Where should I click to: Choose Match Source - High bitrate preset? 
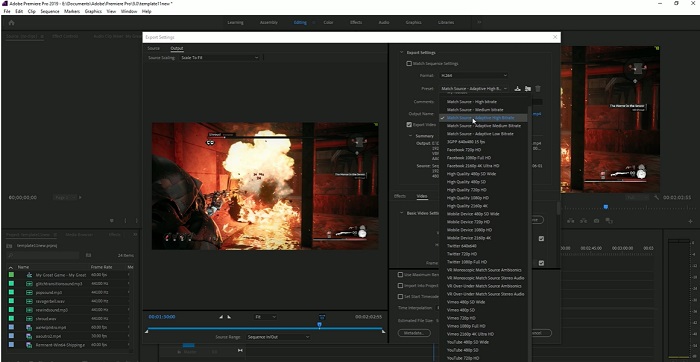tap(471, 102)
